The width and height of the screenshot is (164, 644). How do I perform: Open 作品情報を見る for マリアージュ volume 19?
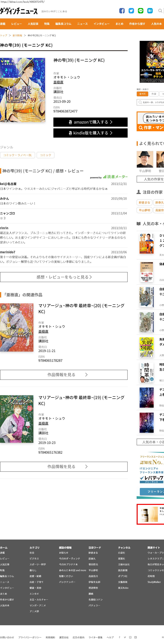point(64,467)
